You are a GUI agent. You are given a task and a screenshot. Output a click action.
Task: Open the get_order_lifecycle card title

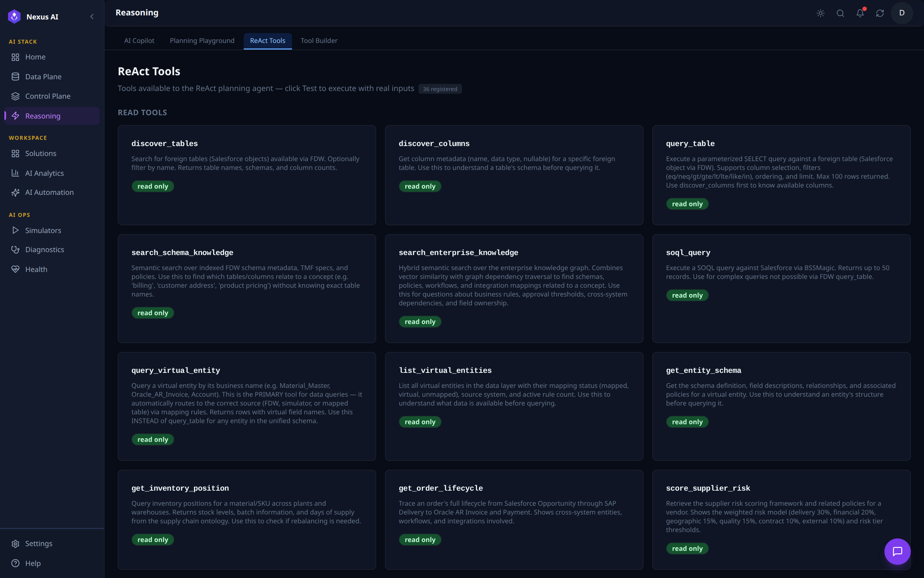click(441, 488)
